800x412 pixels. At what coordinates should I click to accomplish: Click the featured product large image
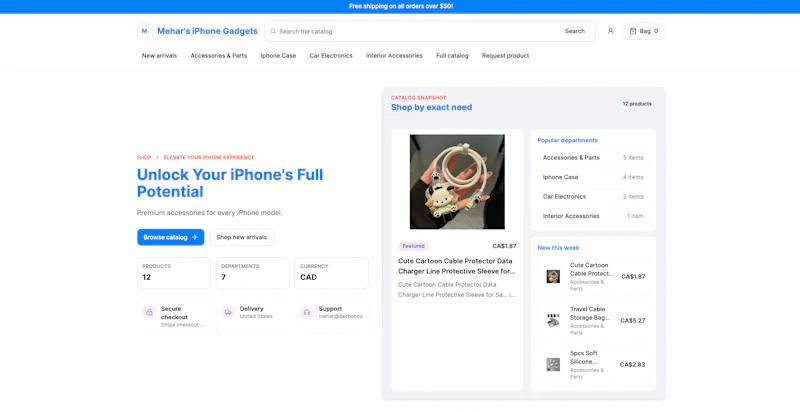[x=457, y=182]
